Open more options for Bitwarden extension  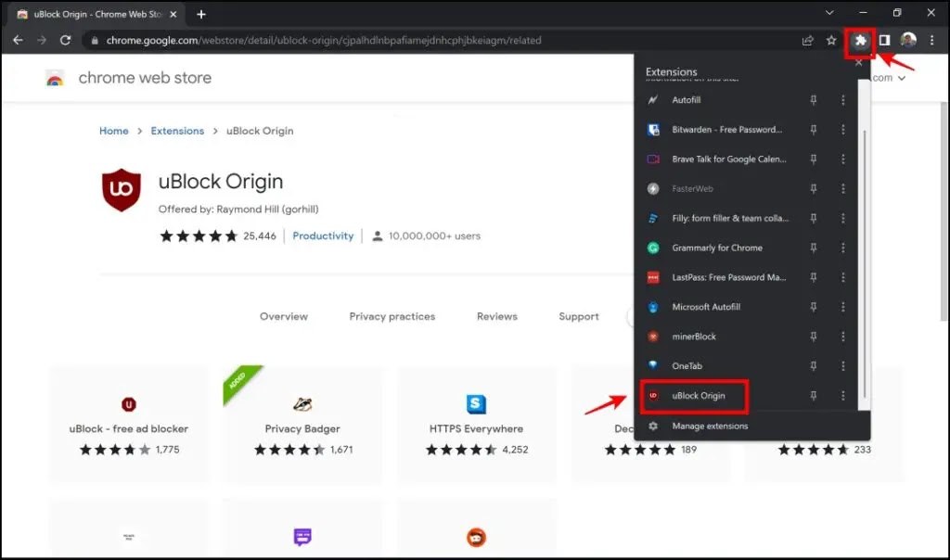coord(842,130)
